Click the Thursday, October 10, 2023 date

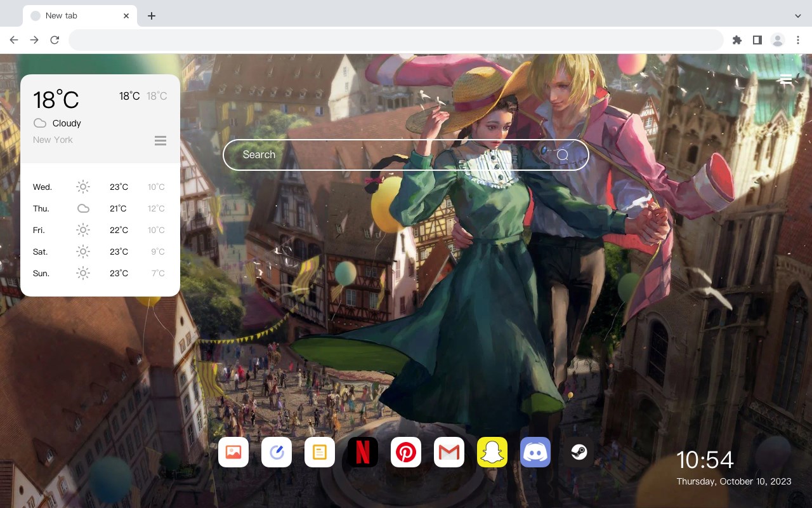(x=734, y=481)
